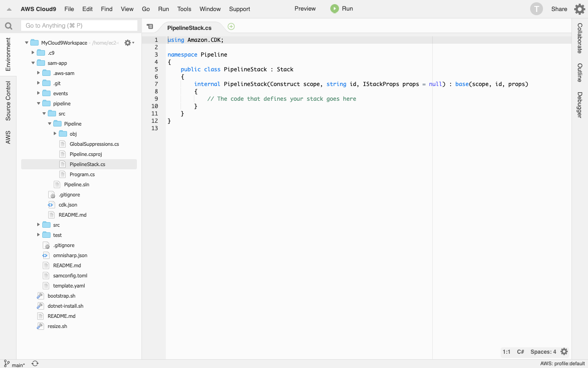Expand the src folder under sam-app
Image resolution: width=588 pixels, height=368 pixels.
[39, 225]
